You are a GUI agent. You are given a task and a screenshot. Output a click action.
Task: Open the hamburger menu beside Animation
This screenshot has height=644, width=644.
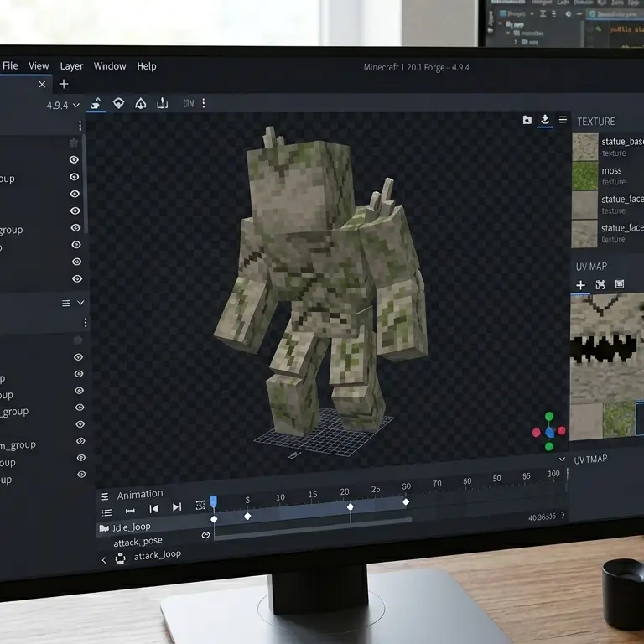click(x=105, y=496)
